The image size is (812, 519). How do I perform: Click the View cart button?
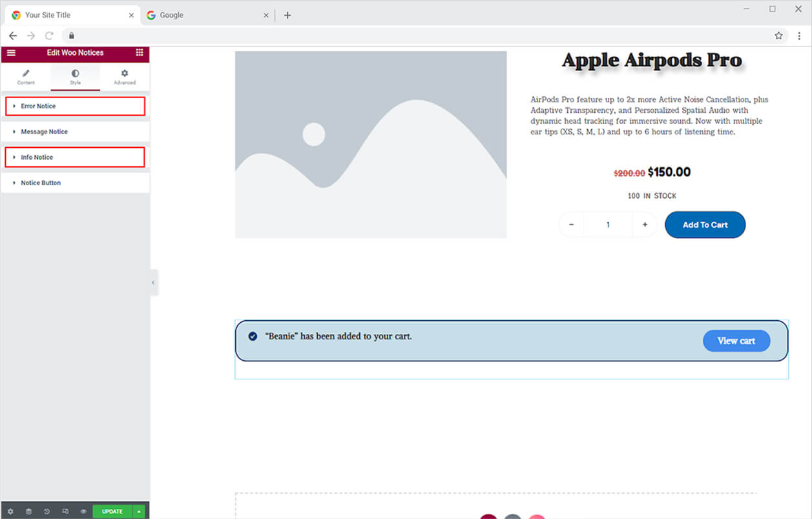(736, 341)
